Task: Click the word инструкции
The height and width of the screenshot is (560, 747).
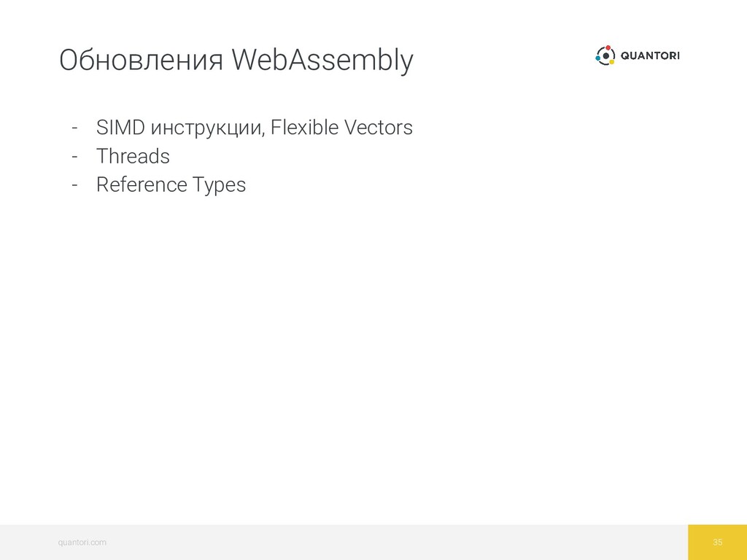Action: coord(207,129)
